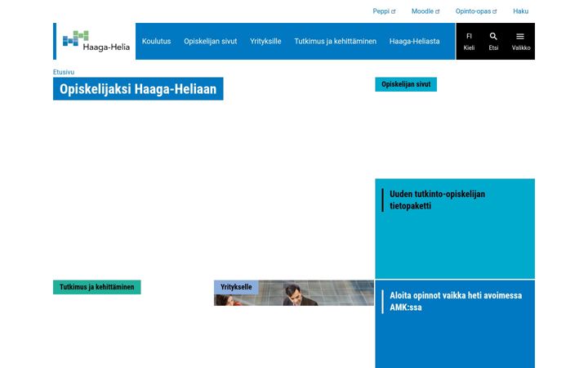Click the Yritykselle label
The height and width of the screenshot is (368, 588).
click(236, 287)
